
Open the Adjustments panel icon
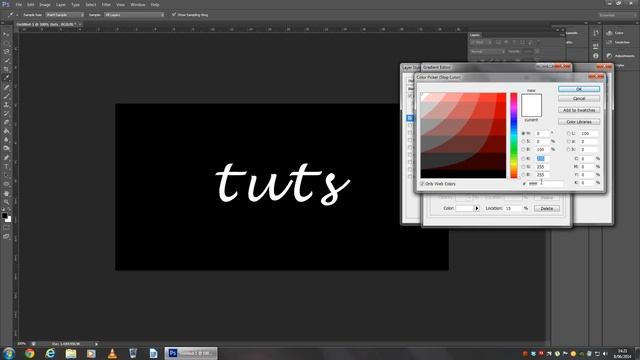coord(609,56)
